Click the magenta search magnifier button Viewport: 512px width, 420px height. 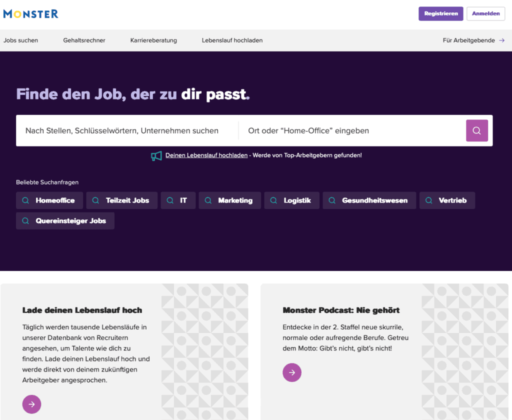[x=476, y=130]
